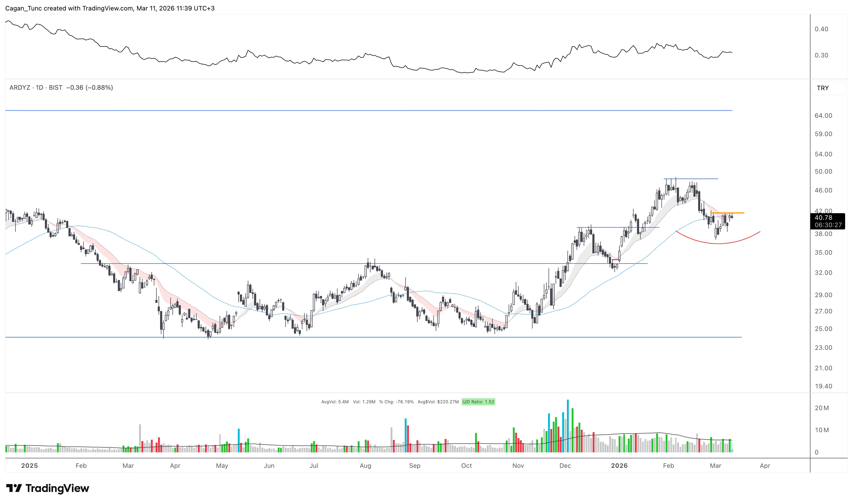
Task: Click the 2025 label on time axis
Action: (x=29, y=466)
